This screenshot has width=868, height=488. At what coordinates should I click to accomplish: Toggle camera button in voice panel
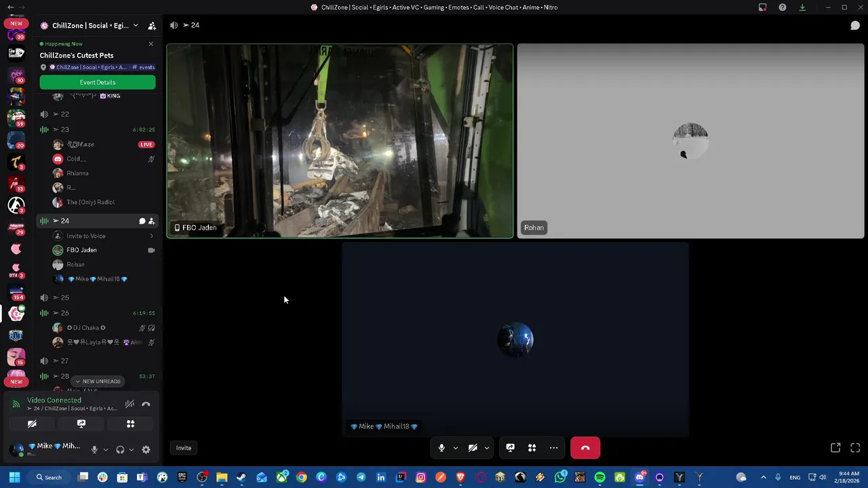pos(32,424)
